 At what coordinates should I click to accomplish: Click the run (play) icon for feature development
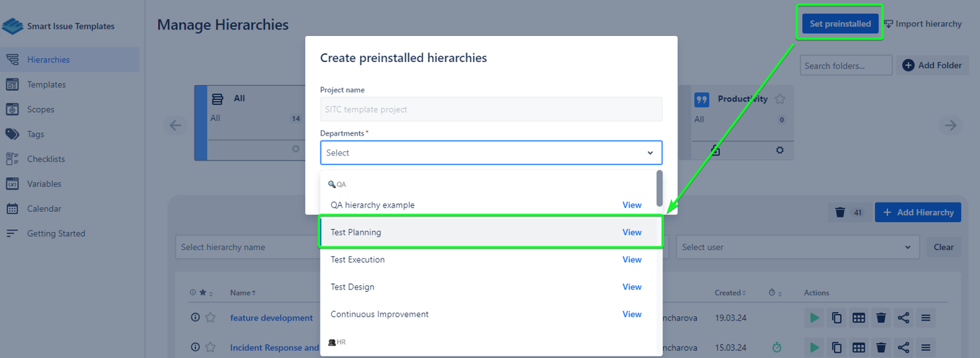pos(814,318)
